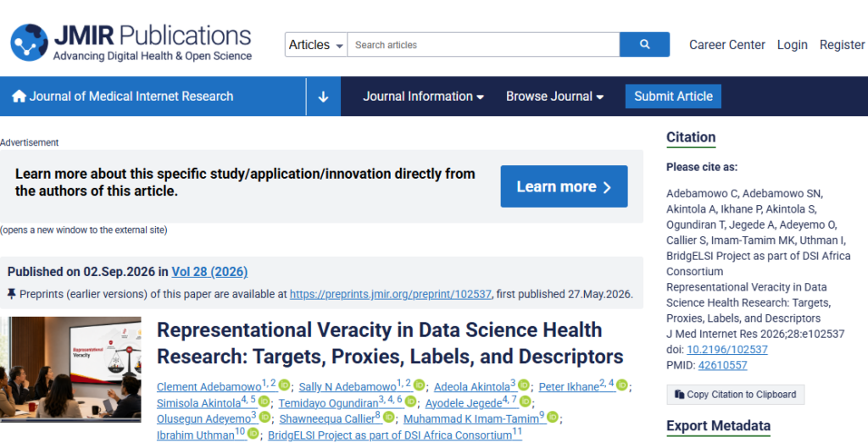Click the article thumbnail image
This screenshot has height=443, width=868.
click(x=71, y=369)
